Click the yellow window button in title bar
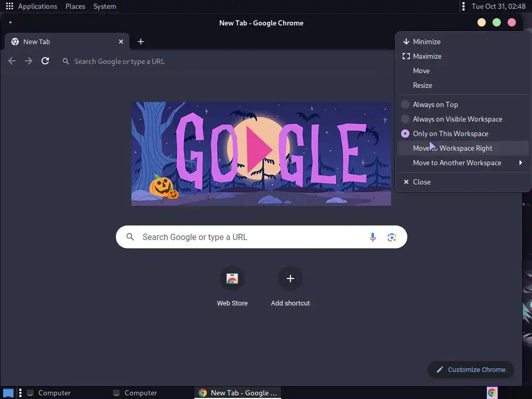The width and height of the screenshot is (532, 399). (x=482, y=22)
